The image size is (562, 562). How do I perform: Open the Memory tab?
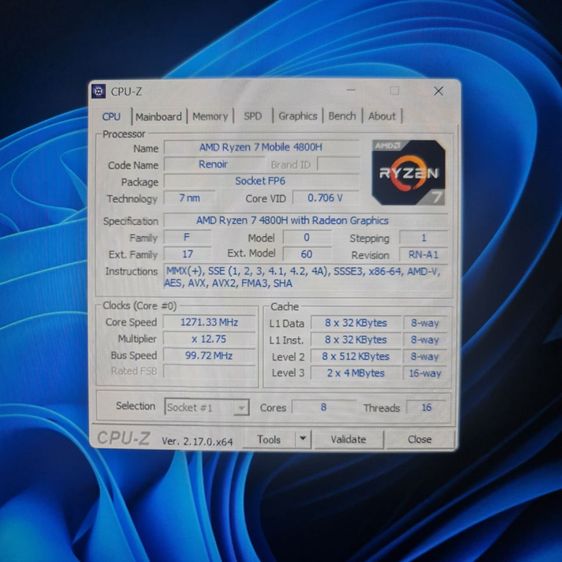tap(210, 116)
